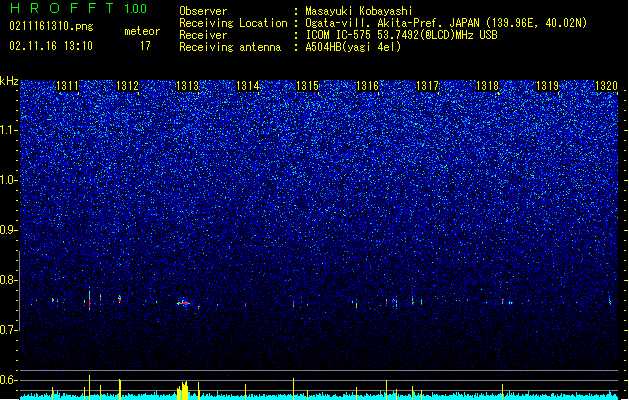Click the ICOM IC-575 53.7492 MHz USB text
The width and height of the screenshot is (629, 400).
click(x=402, y=35)
